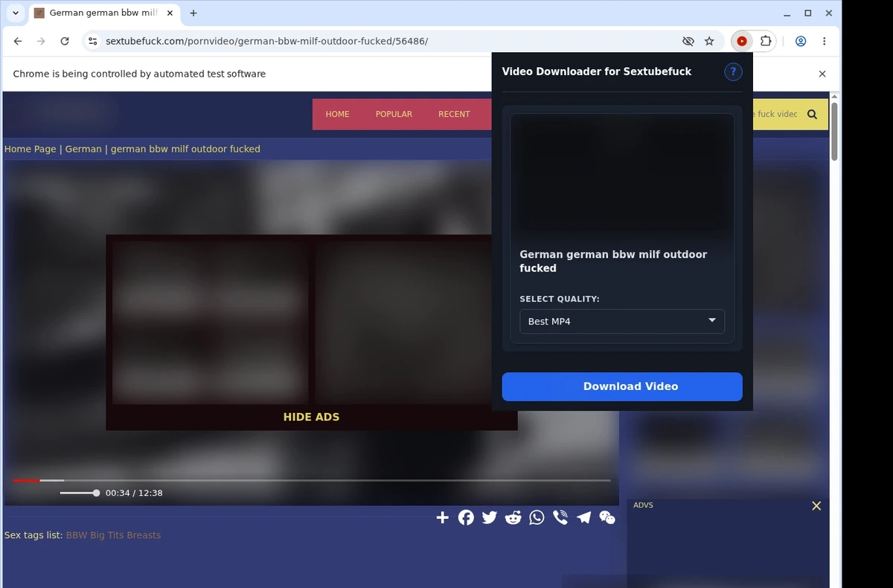Share the video via Viber
893x588 pixels.
click(560, 517)
